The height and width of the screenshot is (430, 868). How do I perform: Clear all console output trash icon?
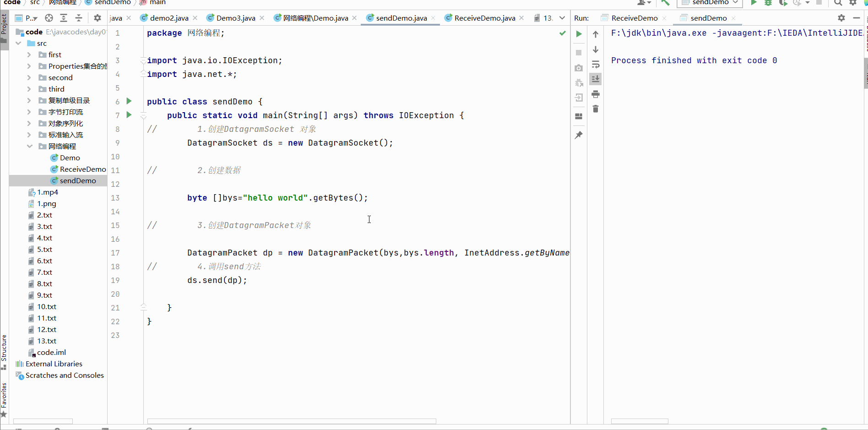point(596,109)
